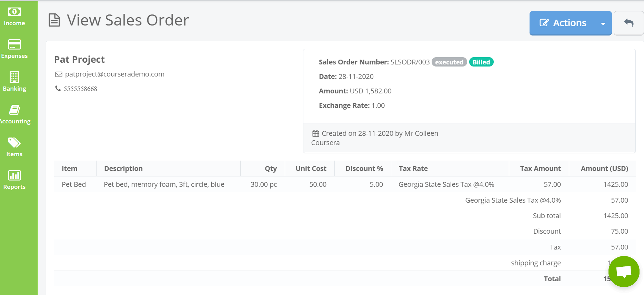Click the calendar icon near Created on
644x295 pixels.
click(x=315, y=133)
